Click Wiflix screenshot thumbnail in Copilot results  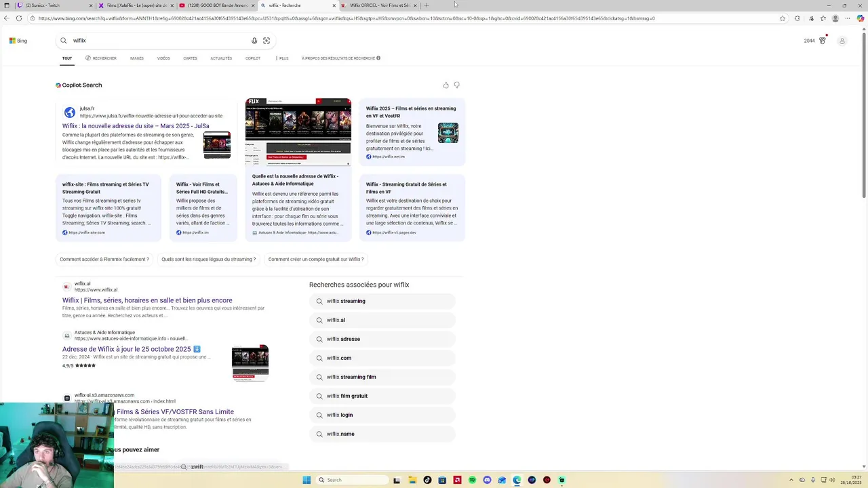298,132
